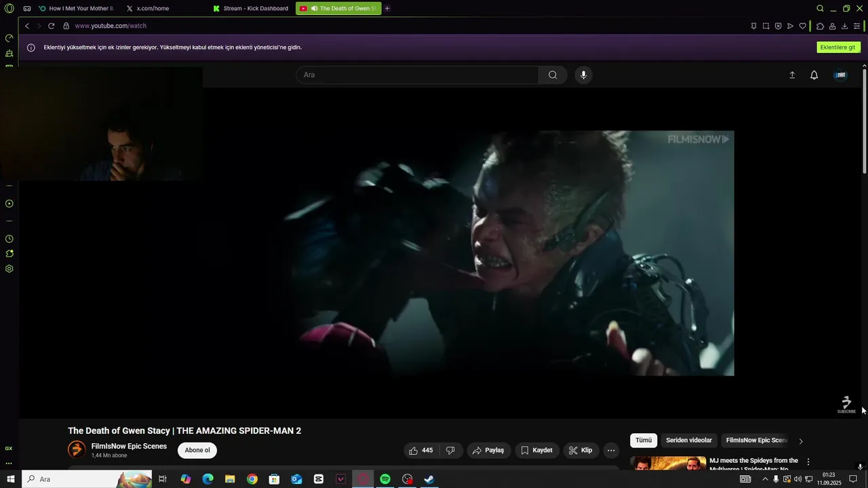The width and height of the screenshot is (868, 488).
Task: Reload the YouTube page
Action: click(x=51, y=26)
